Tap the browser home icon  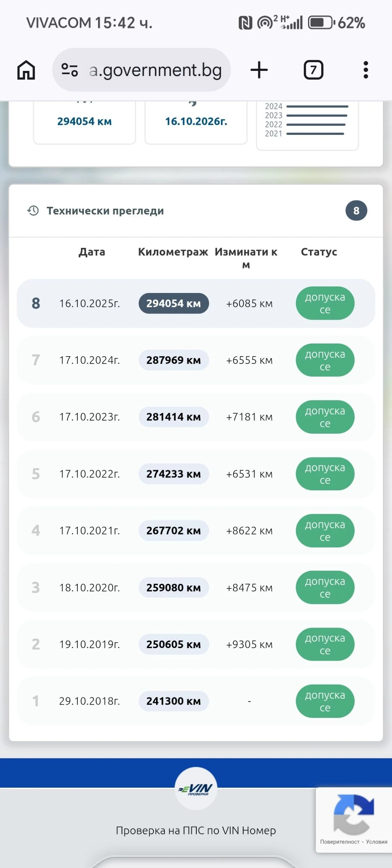26,70
